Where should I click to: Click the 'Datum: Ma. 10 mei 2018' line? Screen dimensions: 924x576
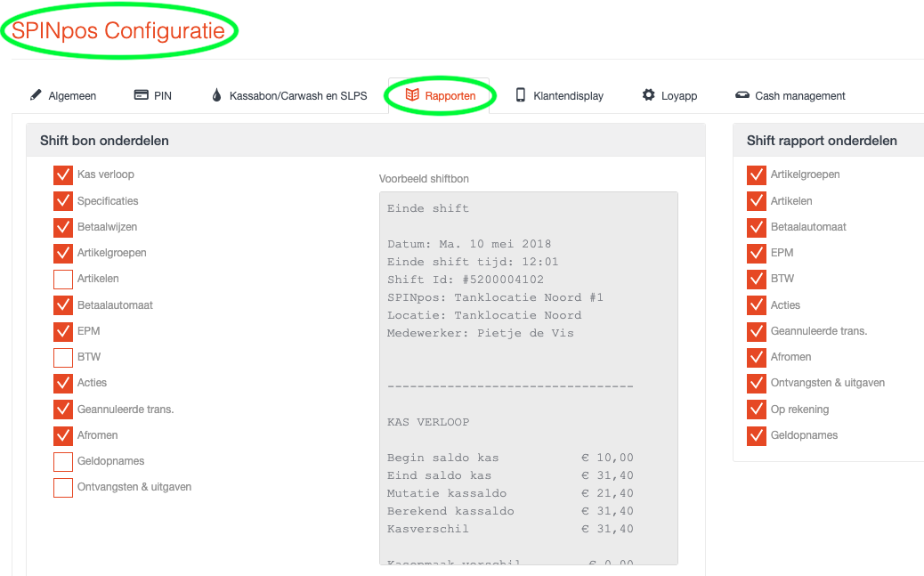coord(469,244)
